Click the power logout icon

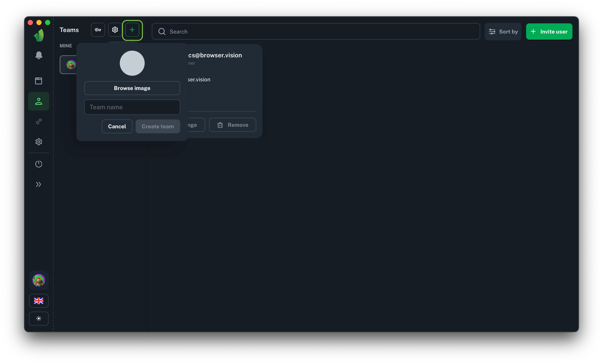pyautogui.click(x=39, y=164)
